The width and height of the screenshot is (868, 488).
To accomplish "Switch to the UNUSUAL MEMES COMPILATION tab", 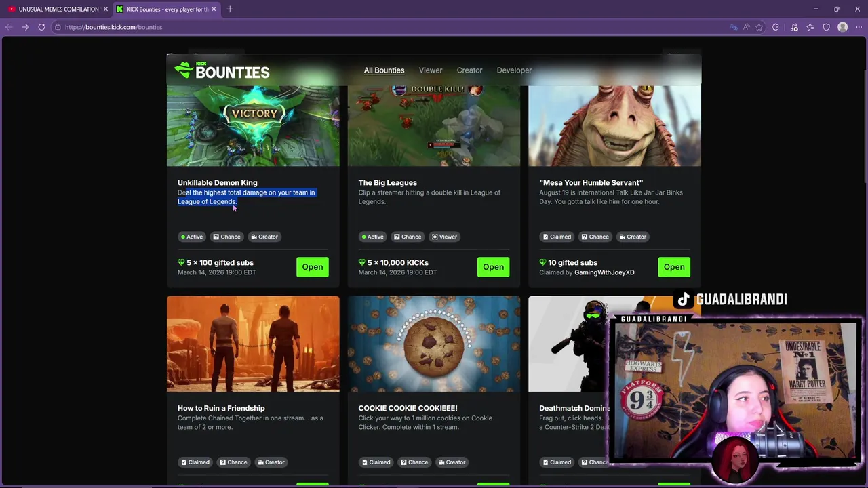I will 56,9.
